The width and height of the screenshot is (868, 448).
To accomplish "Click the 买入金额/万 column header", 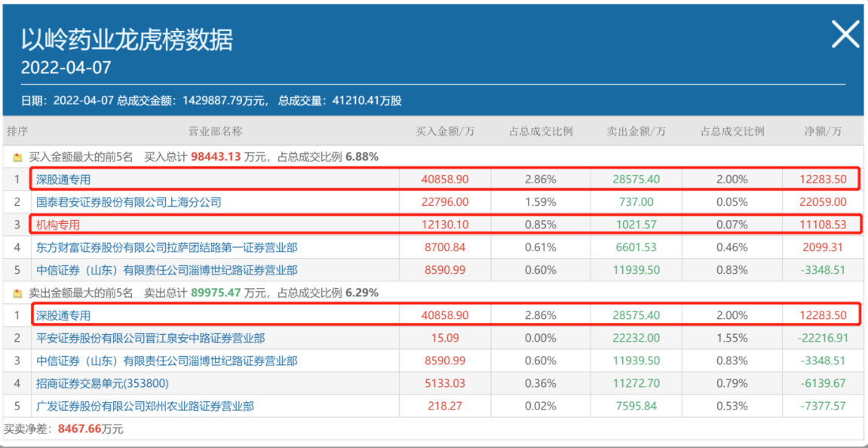I will tap(445, 131).
